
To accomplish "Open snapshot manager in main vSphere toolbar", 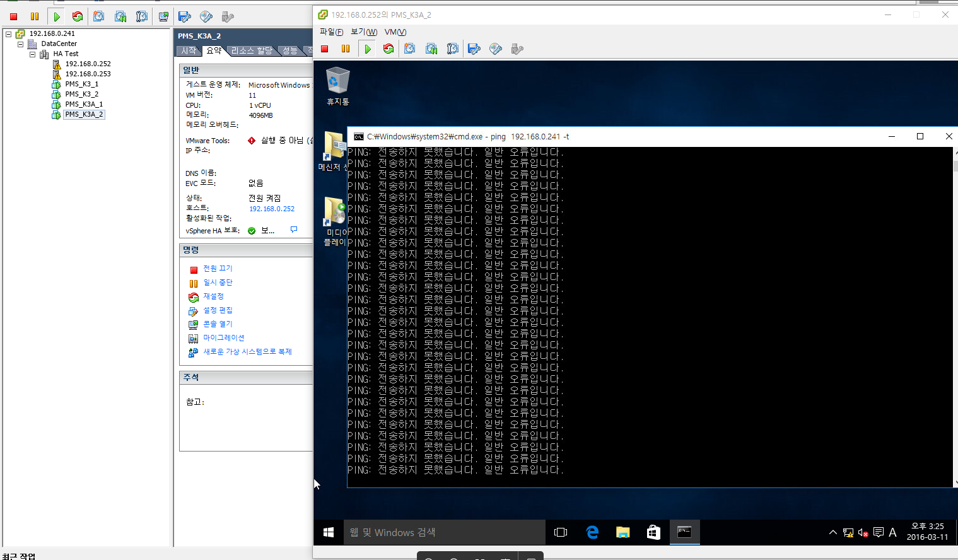I will [x=142, y=16].
